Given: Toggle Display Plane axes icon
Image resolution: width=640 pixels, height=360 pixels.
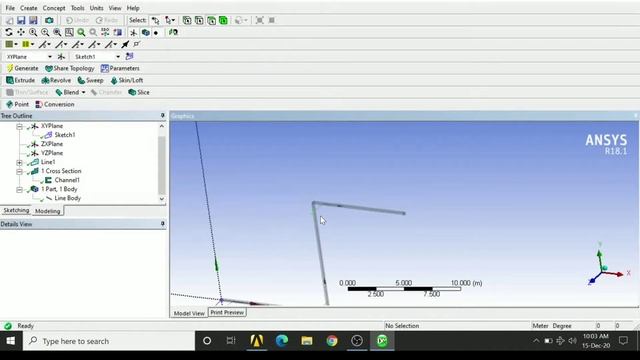Looking at the screenshot, I should [x=133, y=32].
